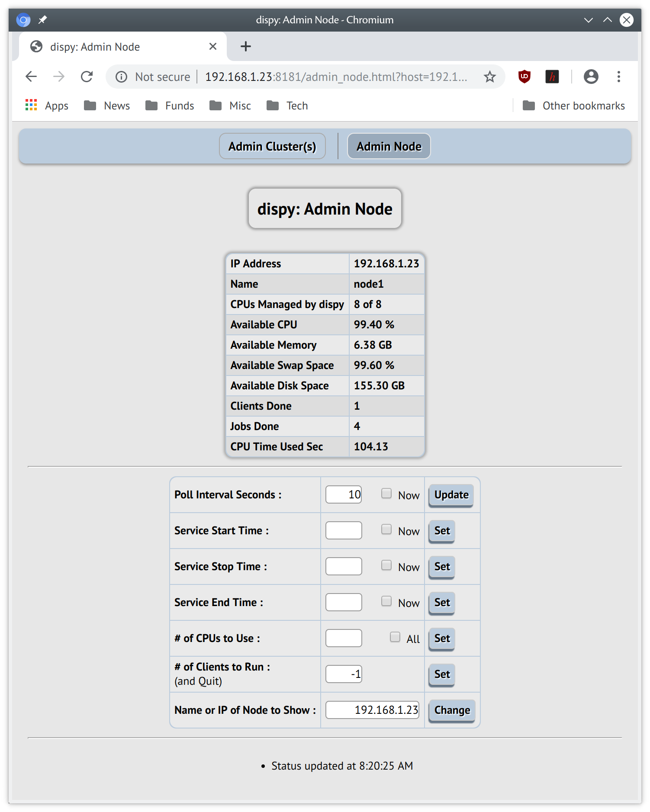Reload the current page

[87, 77]
